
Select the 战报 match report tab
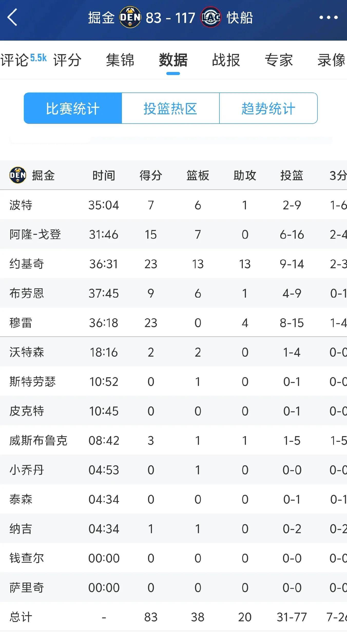pyautogui.click(x=226, y=60)
